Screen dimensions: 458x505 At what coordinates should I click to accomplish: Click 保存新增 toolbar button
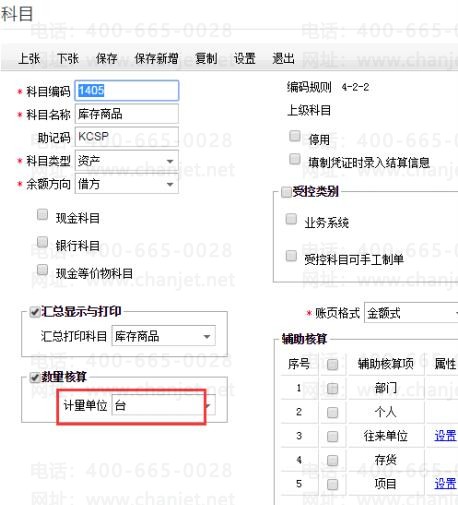click(x=156, y=59)
